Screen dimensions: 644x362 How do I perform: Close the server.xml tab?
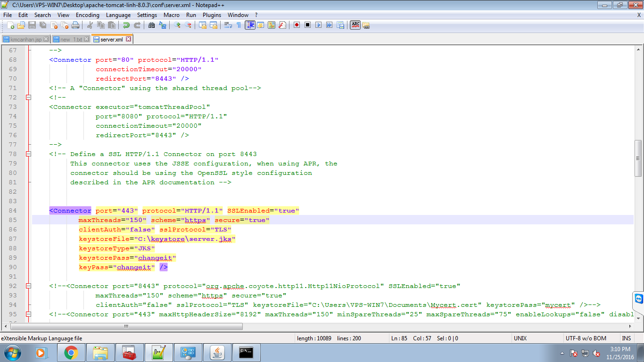128,40
